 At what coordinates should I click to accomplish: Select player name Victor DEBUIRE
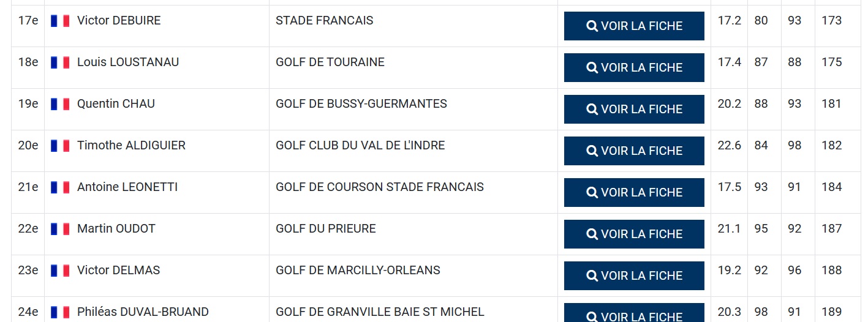pos(119,21)
